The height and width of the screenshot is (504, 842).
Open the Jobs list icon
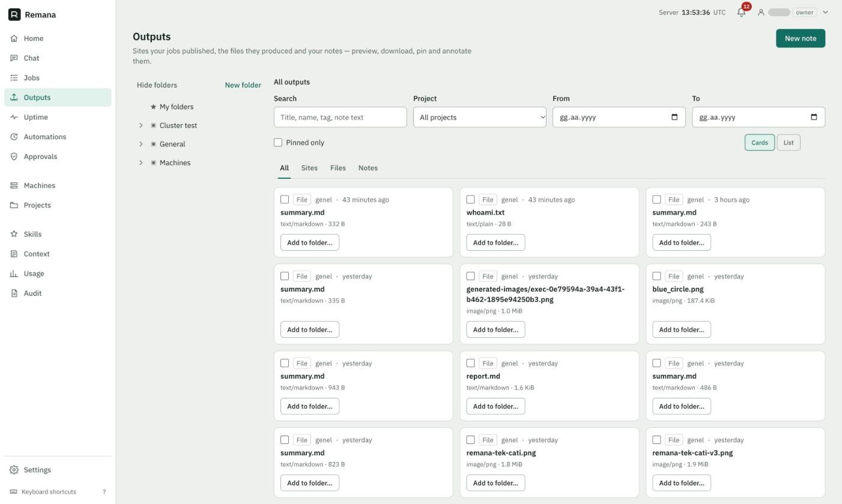pos(14,78)
